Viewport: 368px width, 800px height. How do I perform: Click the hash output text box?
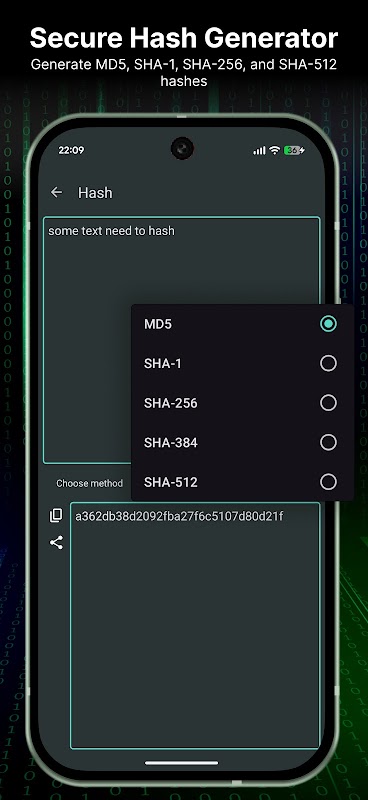(195, 626)
